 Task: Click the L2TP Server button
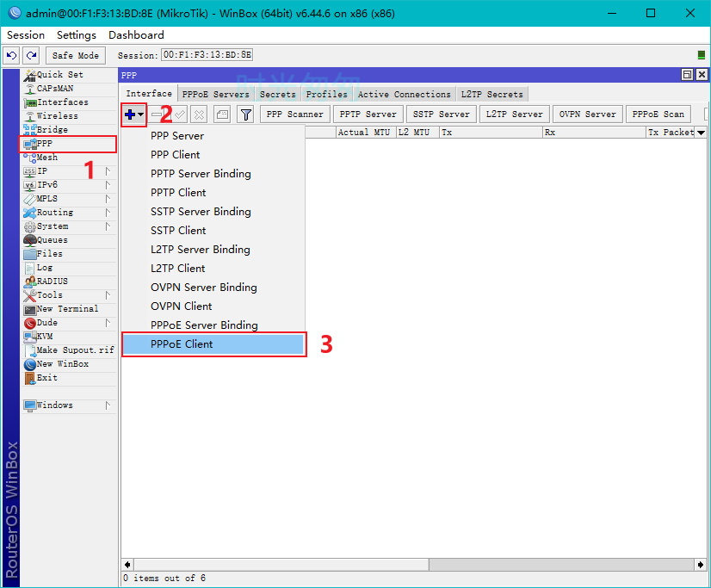(x=514, y=115)
